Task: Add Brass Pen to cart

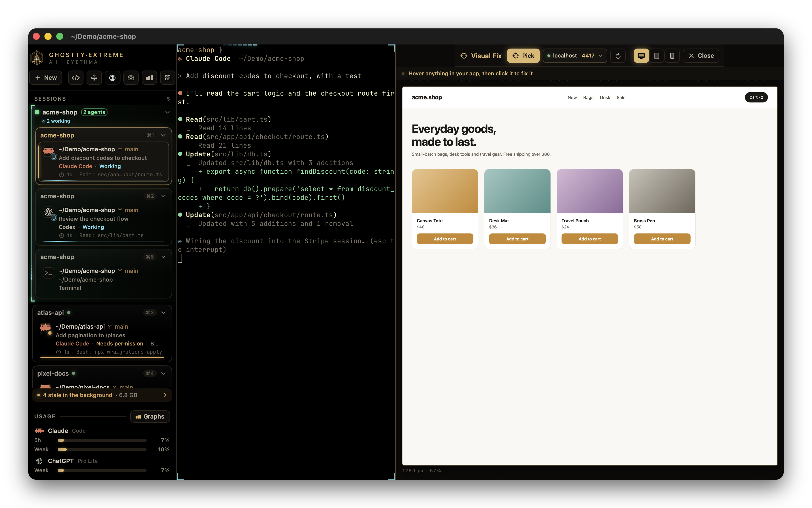Action: tap(662, 239)
